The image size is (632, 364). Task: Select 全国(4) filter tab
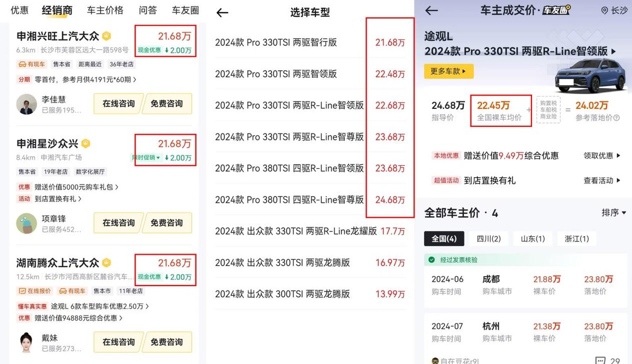coord(444,238)
